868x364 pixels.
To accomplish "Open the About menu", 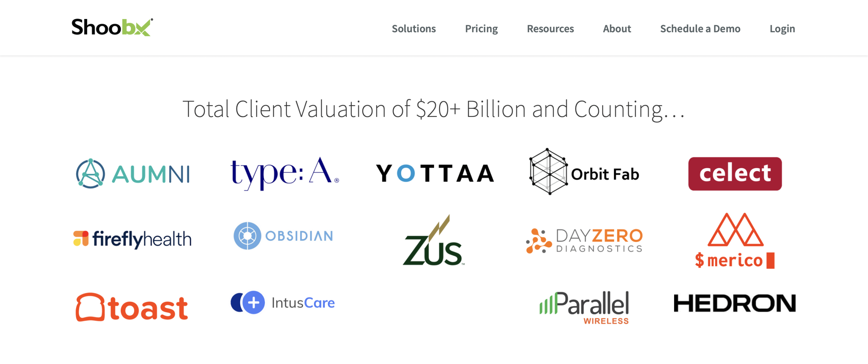I will coord(617,29).
